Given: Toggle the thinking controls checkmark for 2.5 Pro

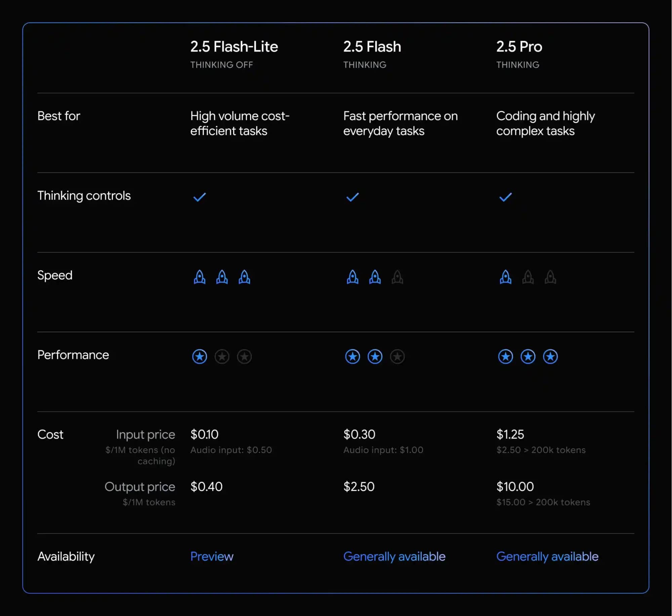Looking at the screenshot, I should tap(505, 197).
